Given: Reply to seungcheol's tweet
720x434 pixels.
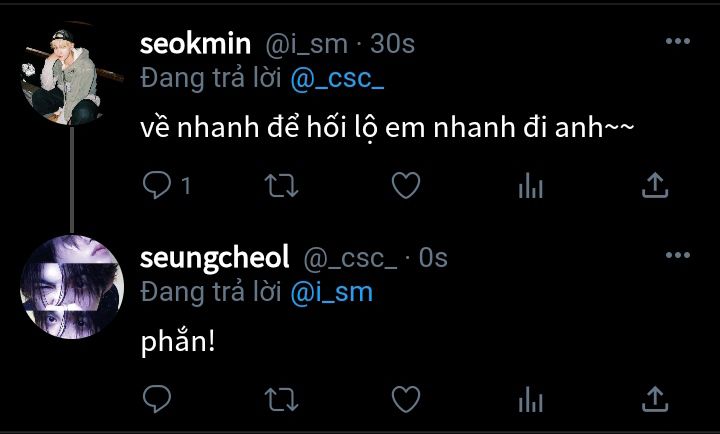Looking at the screenshot, I should (156, 400).
